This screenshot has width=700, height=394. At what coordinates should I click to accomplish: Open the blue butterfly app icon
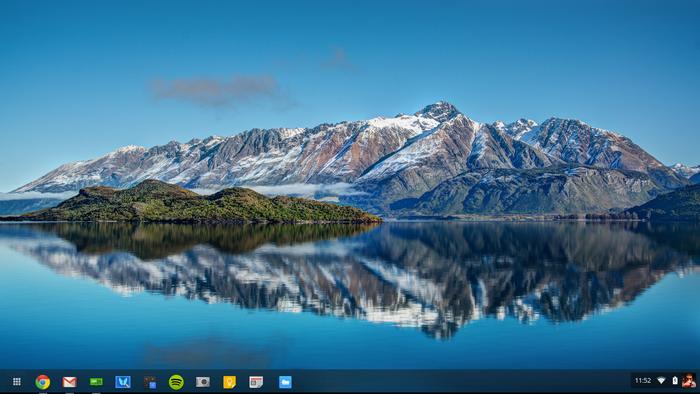[123, 382]
